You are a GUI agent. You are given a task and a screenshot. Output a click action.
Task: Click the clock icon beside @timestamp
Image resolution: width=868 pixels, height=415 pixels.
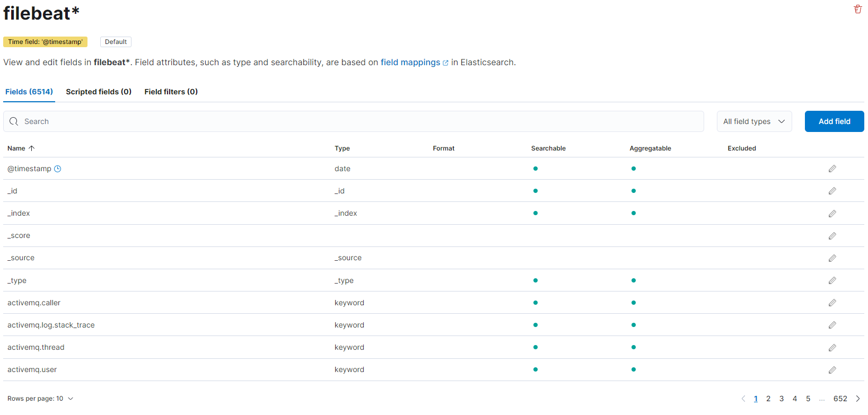(58, 169)
